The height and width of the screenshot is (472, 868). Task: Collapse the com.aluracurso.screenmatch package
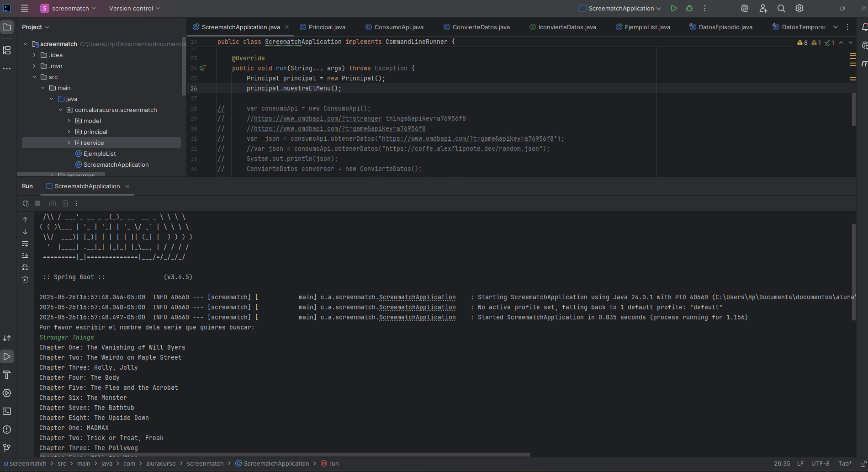pyautogui.click(x=60, y=110)
